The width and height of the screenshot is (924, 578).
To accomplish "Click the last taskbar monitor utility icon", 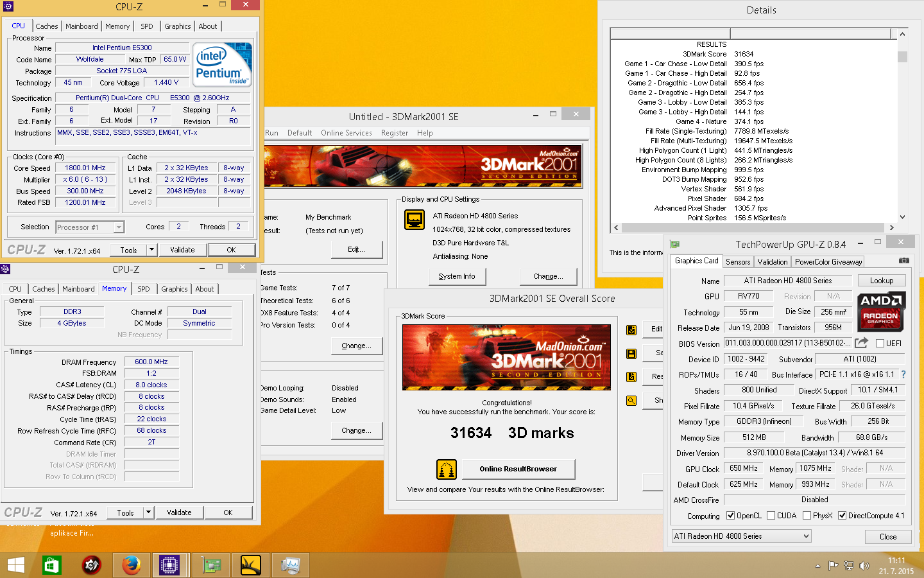I will pyautogui.click(x=291, y=565).
